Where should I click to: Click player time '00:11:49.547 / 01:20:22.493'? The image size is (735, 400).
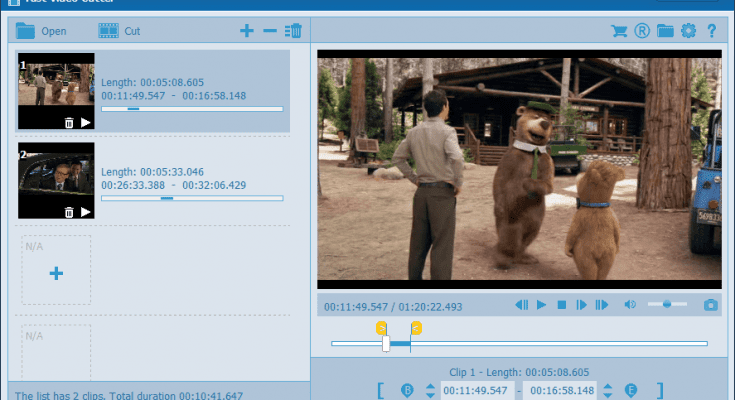point(393,307)
